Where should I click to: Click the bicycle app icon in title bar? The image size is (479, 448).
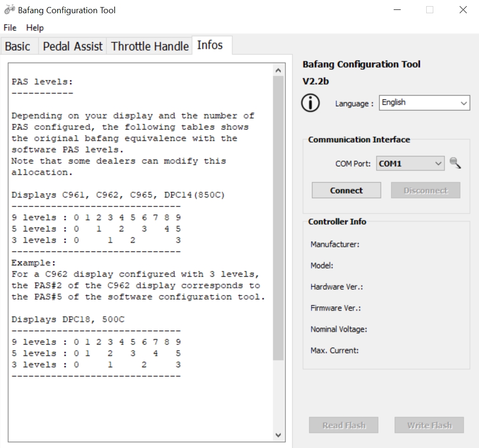tap(9, 10)
